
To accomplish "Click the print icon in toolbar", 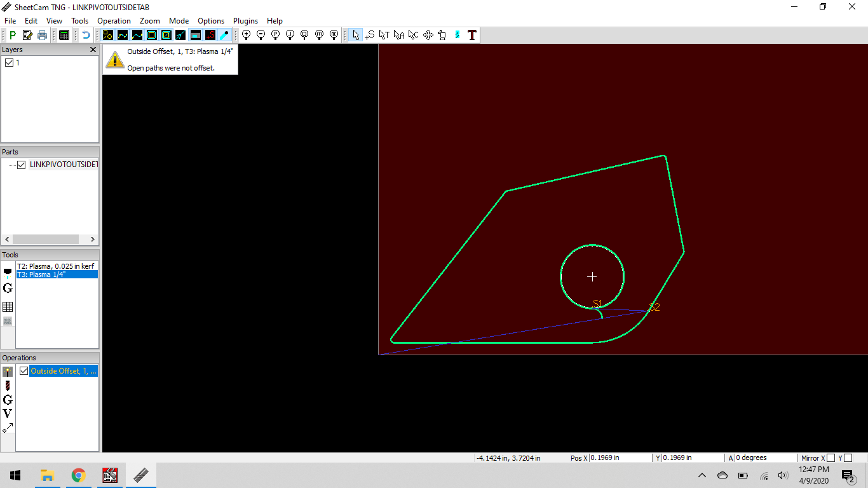I will [x=42, y=35].
